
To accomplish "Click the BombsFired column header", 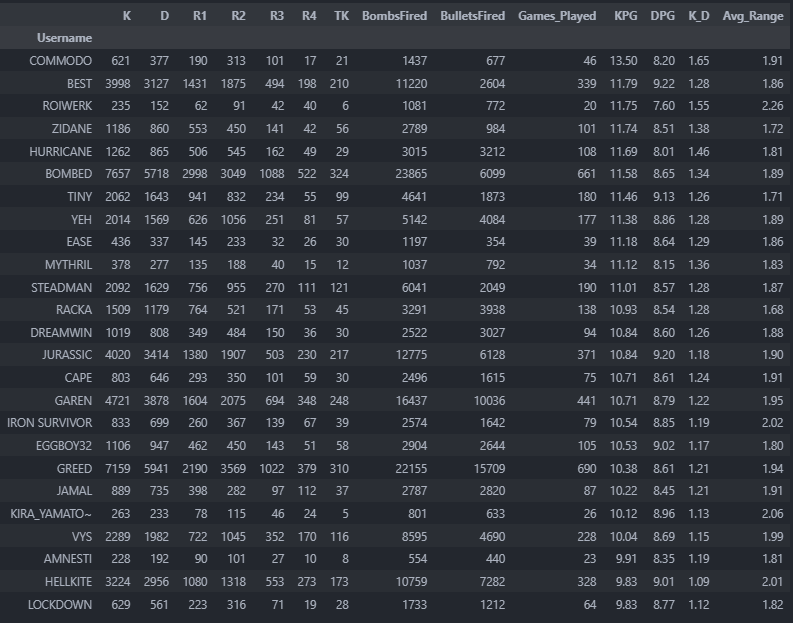I will tap(394, 16).
